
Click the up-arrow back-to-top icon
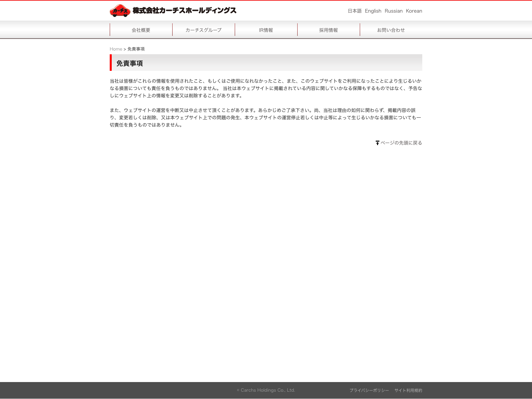377,143
